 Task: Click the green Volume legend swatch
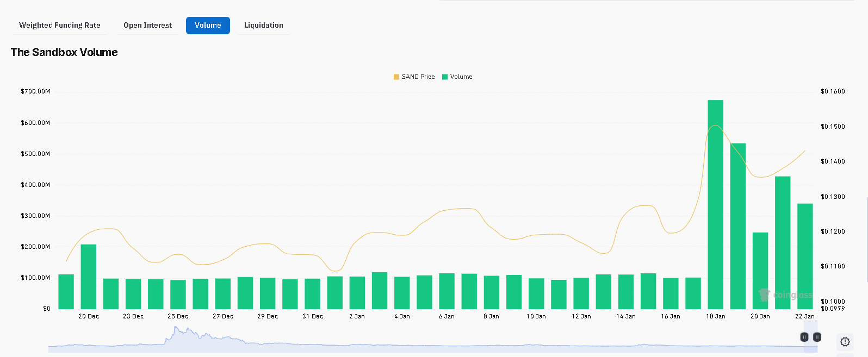445,77
